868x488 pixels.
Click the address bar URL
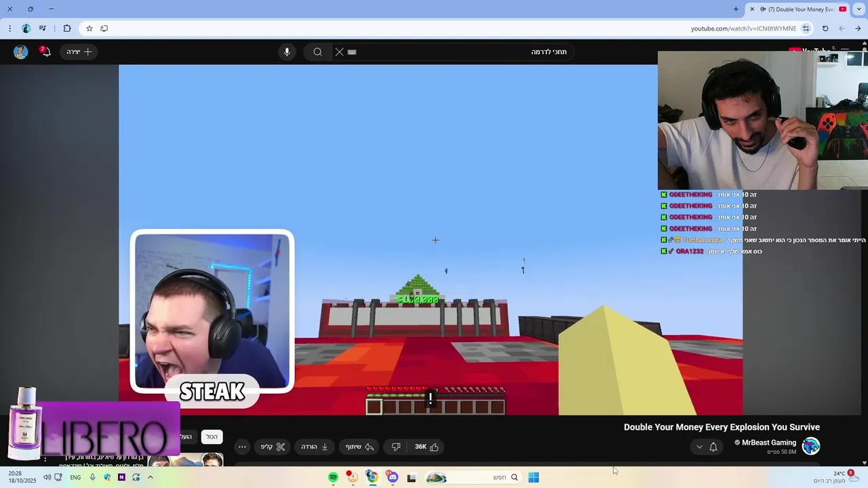[x=743, y=28]
